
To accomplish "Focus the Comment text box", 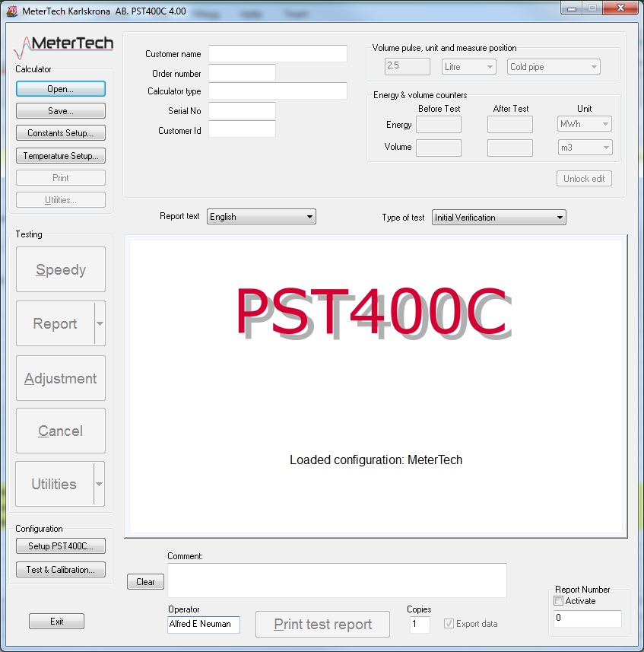I will pyautogui.click(x=338, y=580).
